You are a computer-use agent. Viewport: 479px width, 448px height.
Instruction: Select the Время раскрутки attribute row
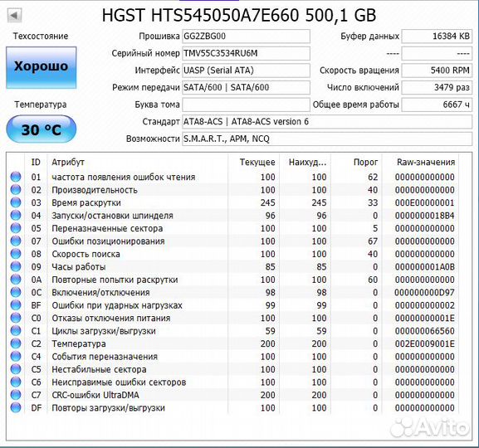(x=232, y=202)
